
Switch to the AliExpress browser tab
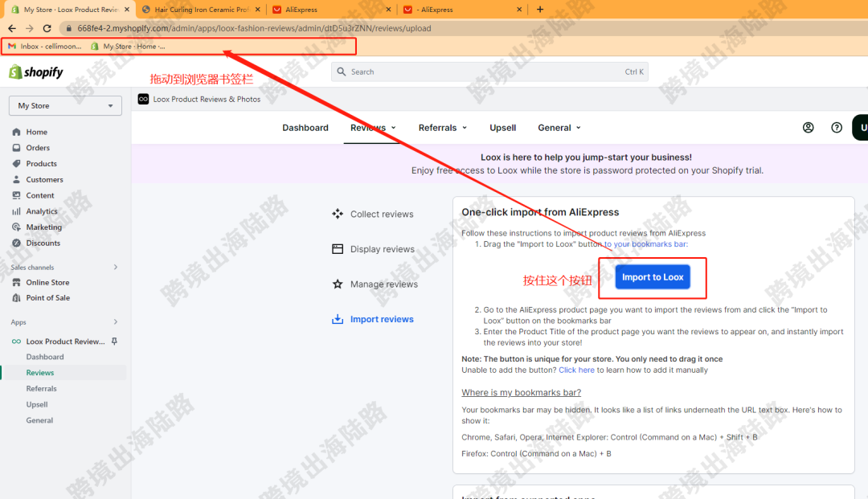click(331, 10)
